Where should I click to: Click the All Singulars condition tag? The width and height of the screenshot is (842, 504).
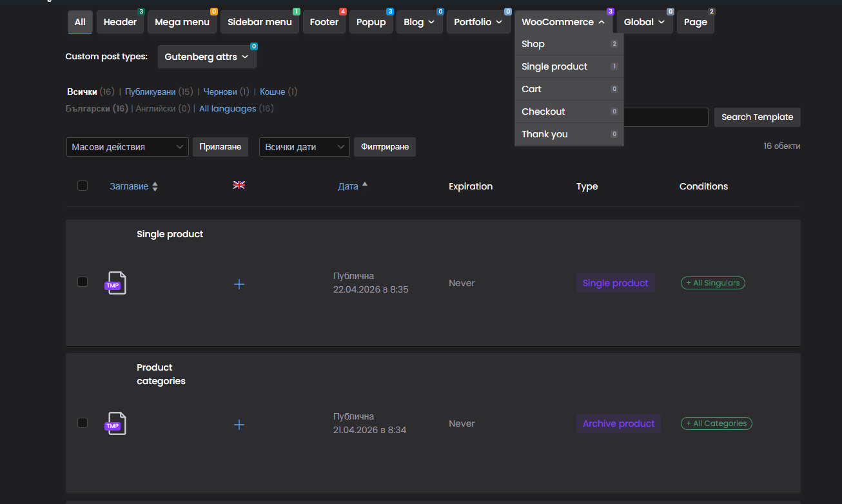click(712, 283)
